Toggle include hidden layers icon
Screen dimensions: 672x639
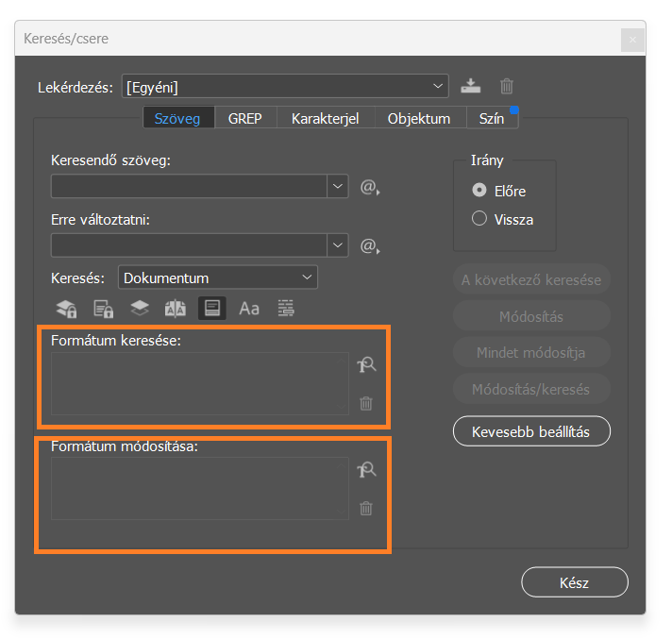[140, 308]
